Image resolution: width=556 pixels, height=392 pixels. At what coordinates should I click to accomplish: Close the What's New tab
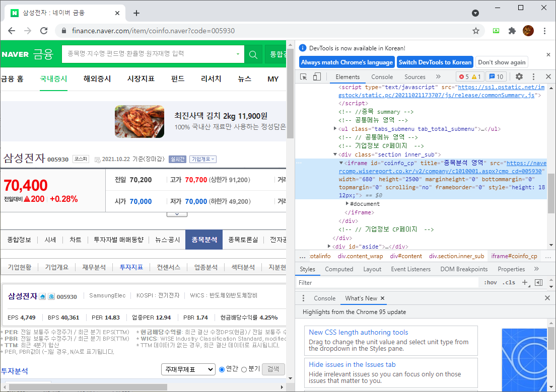(383, 298)
